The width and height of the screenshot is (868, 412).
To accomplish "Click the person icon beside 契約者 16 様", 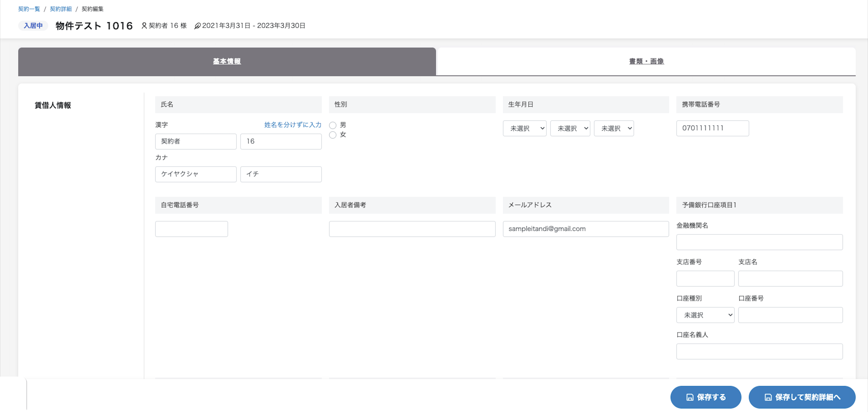I will click(144, 26).
